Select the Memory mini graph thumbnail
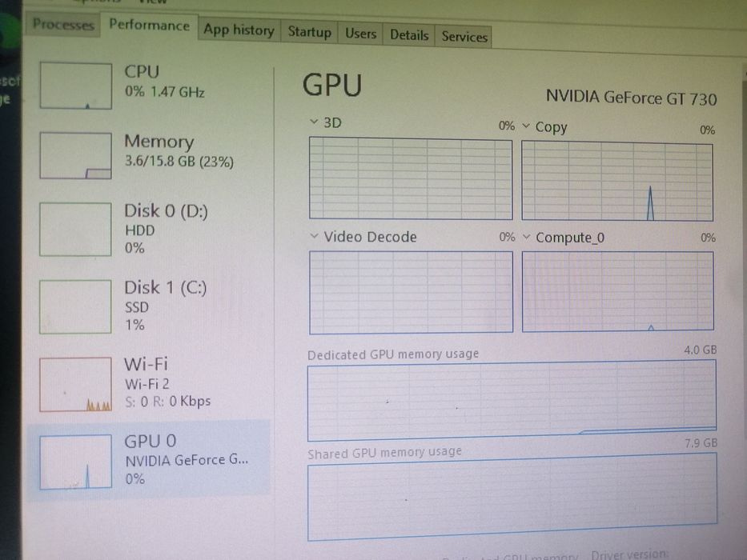747x560 pixels. 76,156
